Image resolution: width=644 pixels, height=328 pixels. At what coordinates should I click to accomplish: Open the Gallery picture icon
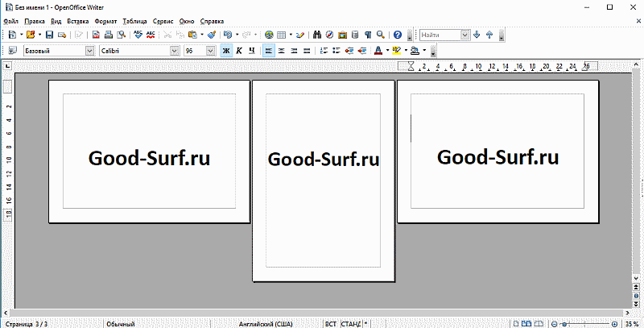pyautogui.click(x=343, y=35)
